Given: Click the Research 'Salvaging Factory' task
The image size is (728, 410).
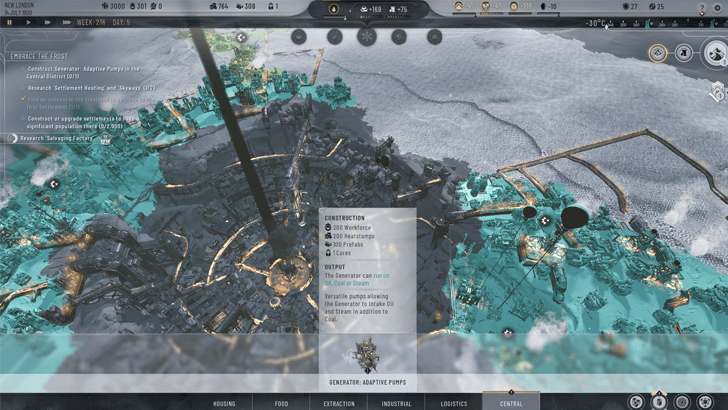Looking at the screenshot, I should pos(56,138).
